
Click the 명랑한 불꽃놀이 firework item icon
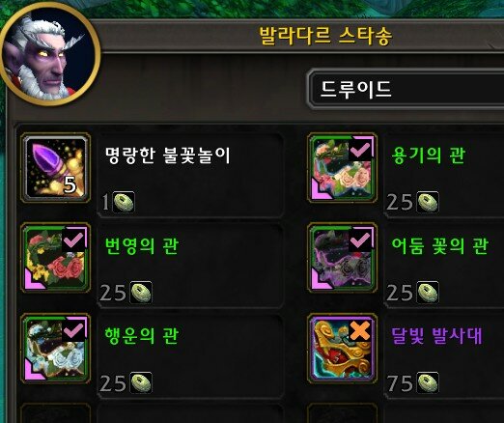point(55,167)
